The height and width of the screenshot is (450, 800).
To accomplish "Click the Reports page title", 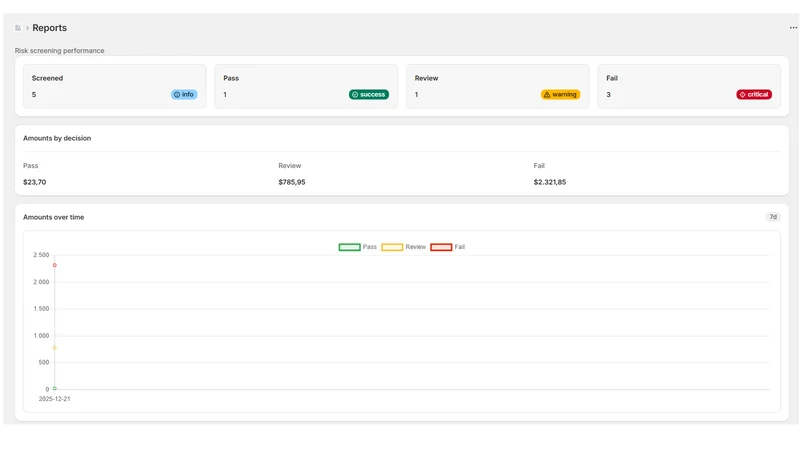I will pyautogui.click(x=49, y=28).
